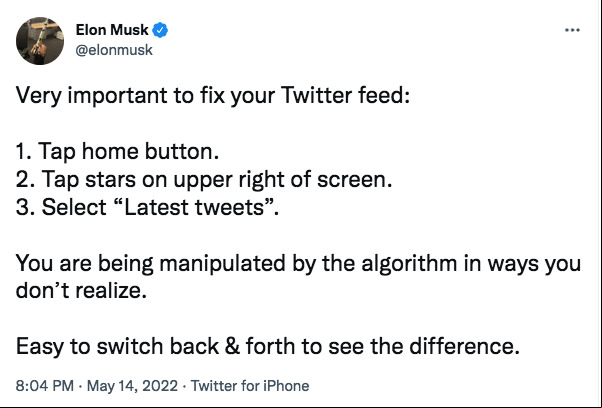
Task: Click the Elon Musk display name
Action: click(x=112, y=30)
